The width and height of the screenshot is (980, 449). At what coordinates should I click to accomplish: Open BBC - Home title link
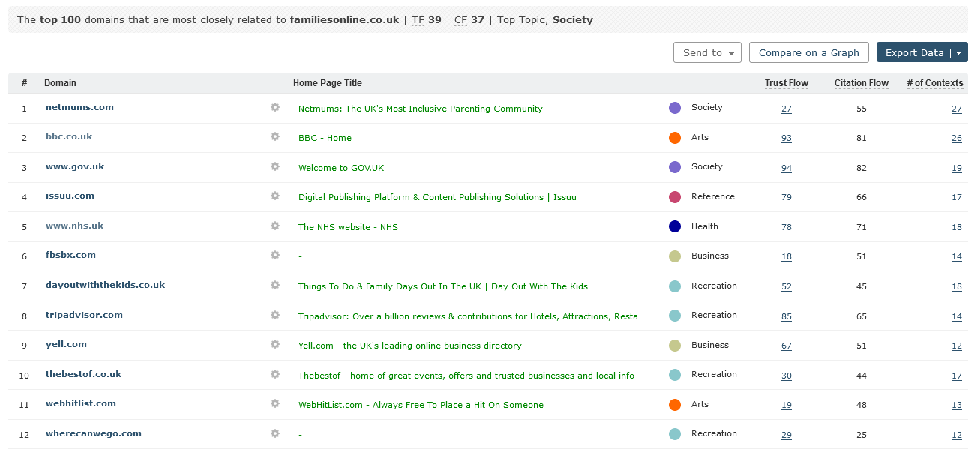(x=325, y=138)
